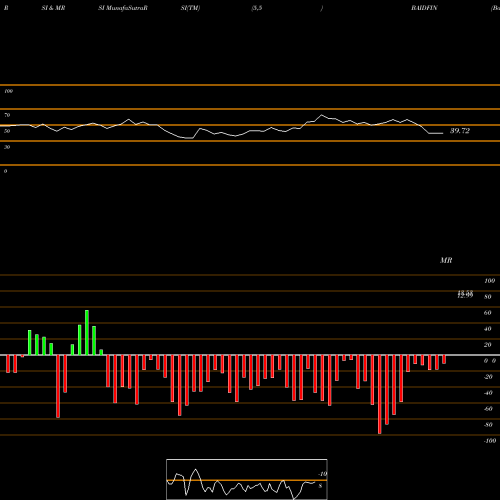Open the mini oscillator chart thumbnail at bottom
500x500 pixels.
[x=247, y=479]
